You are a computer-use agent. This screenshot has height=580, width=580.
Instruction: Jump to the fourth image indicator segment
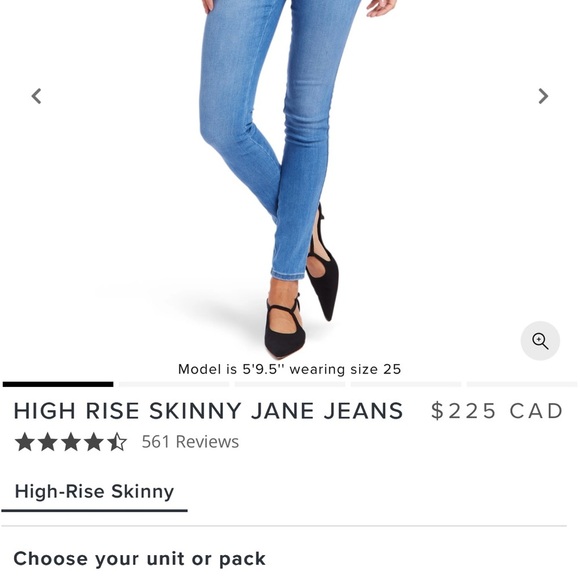[x=406, y=384]
